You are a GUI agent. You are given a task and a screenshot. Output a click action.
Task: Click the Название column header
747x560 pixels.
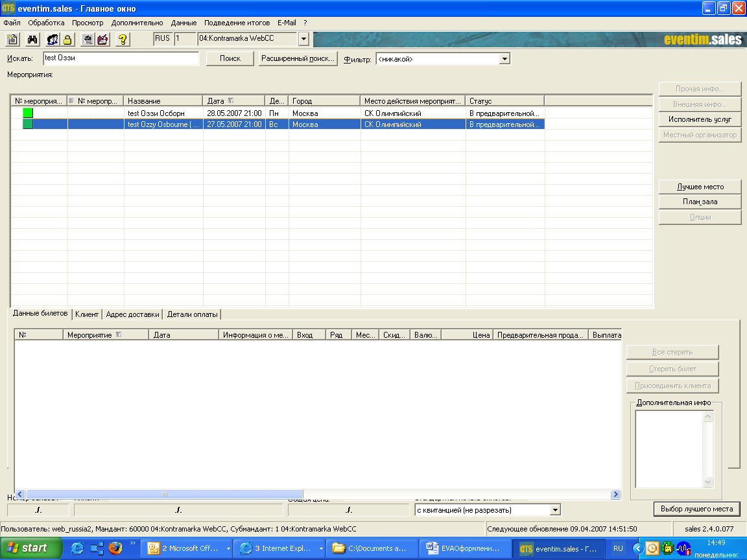pos(163,101)
